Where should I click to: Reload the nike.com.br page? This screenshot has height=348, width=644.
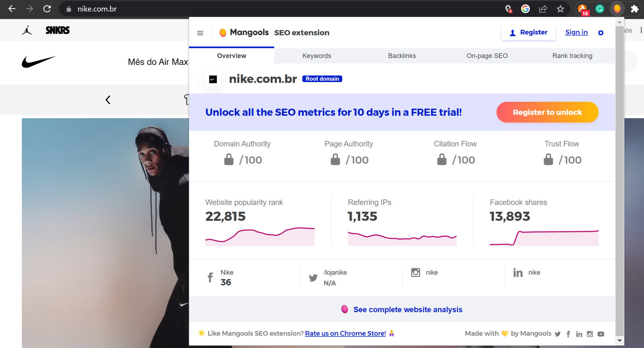47,9
